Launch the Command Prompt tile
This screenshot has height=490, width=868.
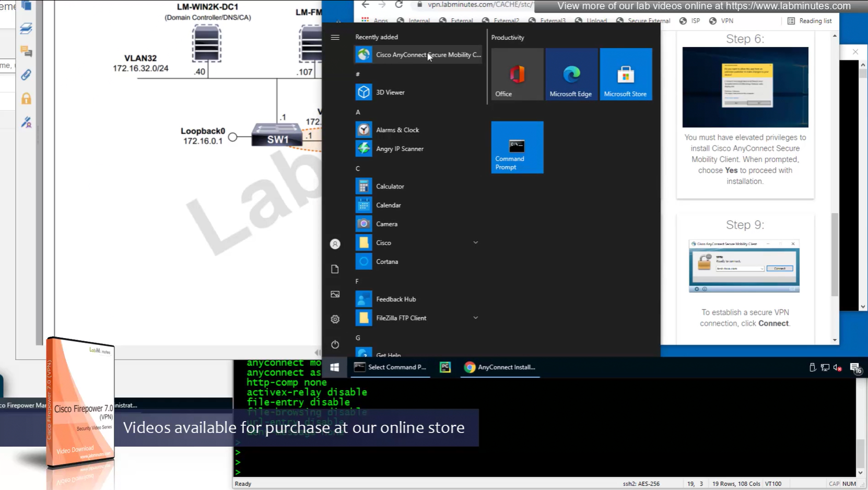coord(517,148)
